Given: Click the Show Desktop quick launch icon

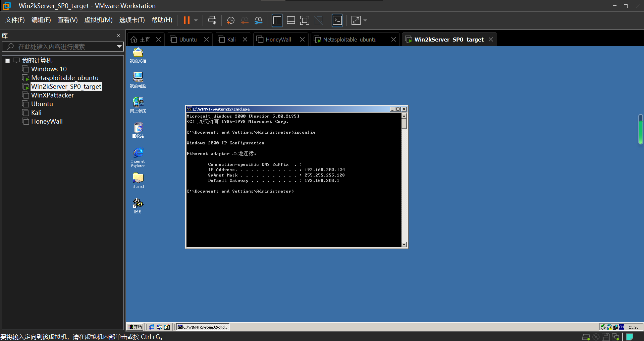Looking at the screenshot, I should pyautogui.click(x=167, y=327).
